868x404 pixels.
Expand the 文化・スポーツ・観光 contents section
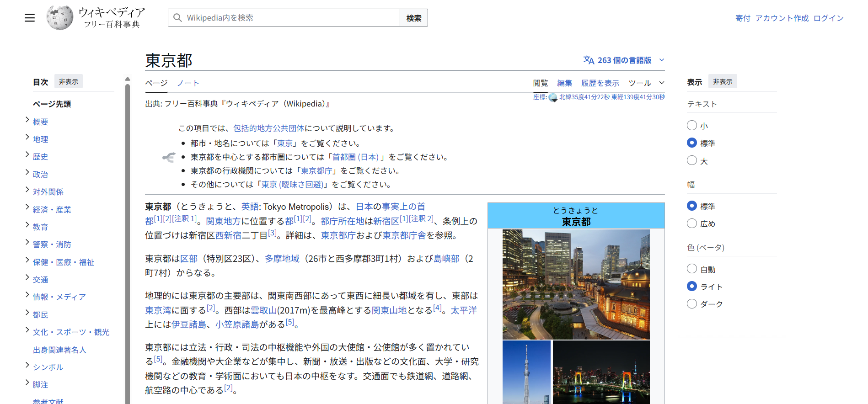click(x=27, y=330)
